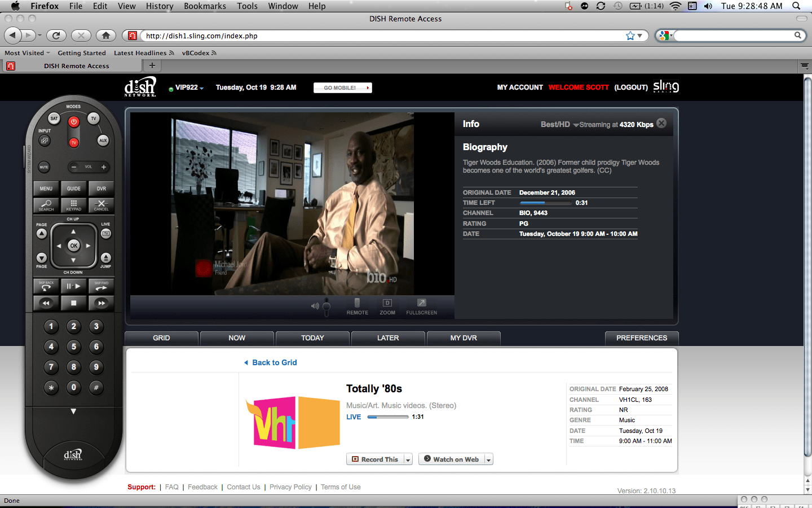The height and width of the screenshot is (508, 812).
Task: Open the Keypad icon on the remote
Action: click(x=74, y=205)
